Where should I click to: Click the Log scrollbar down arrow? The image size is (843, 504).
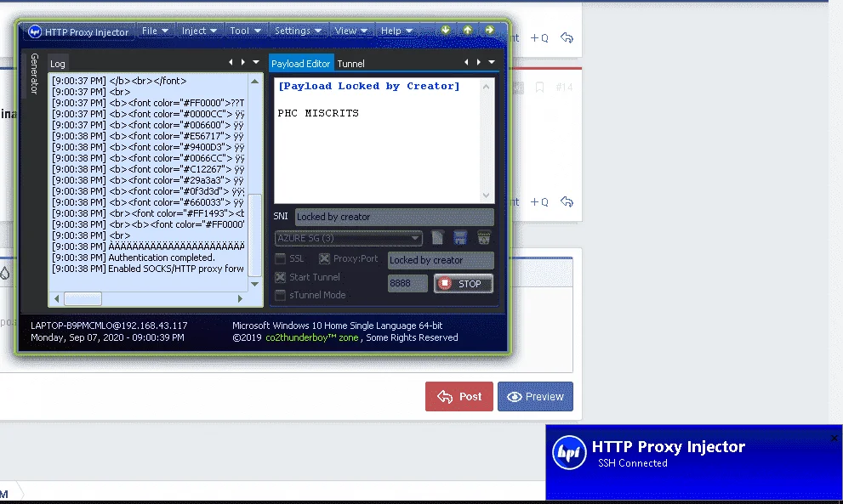[255, 284]
